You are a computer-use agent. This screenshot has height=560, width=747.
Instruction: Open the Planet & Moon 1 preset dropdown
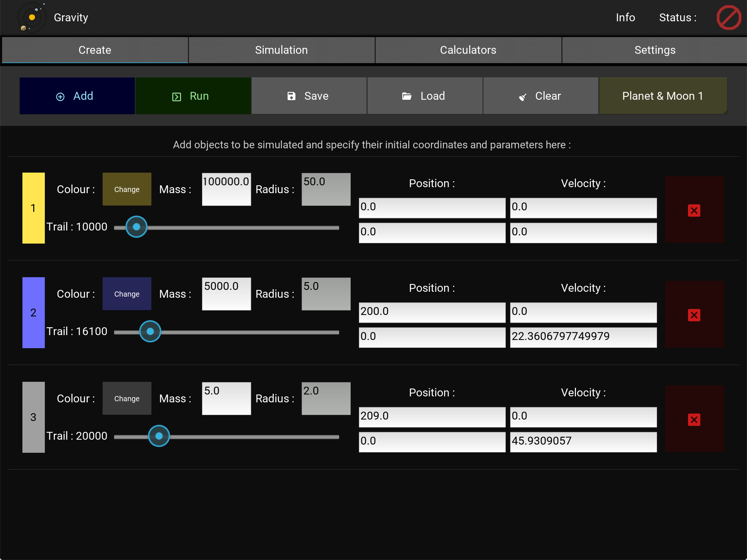click(x=663, y=96)
